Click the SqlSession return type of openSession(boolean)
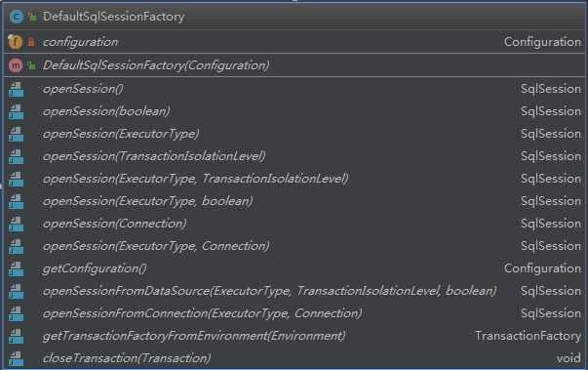 pos(551,111)
